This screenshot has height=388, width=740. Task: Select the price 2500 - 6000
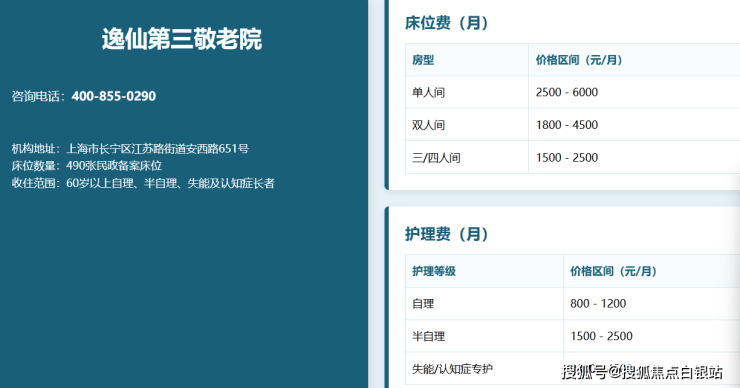tap(567, 92)
